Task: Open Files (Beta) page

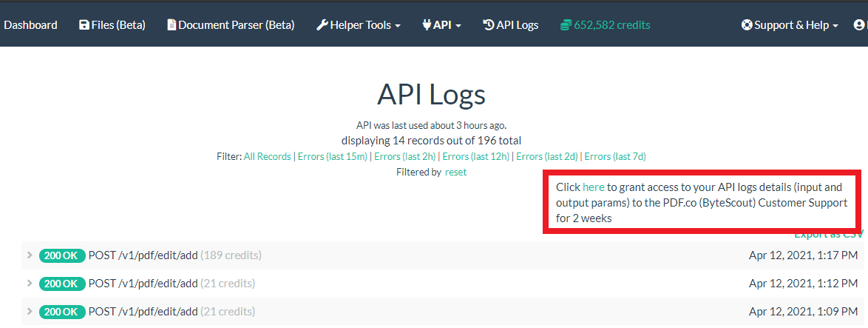Action: click(112, 25)
